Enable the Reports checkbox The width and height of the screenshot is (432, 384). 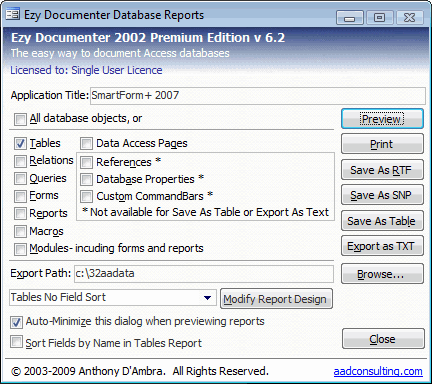coord(20,213)
